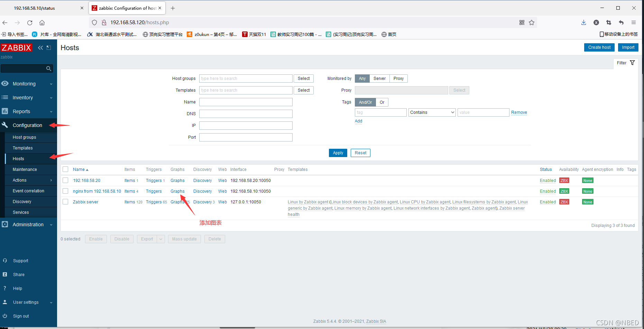The width and height of the screenshot is (644, 329).
Task: Open the Contains tag operator dropdown
Action: click(x=432, y=112)
